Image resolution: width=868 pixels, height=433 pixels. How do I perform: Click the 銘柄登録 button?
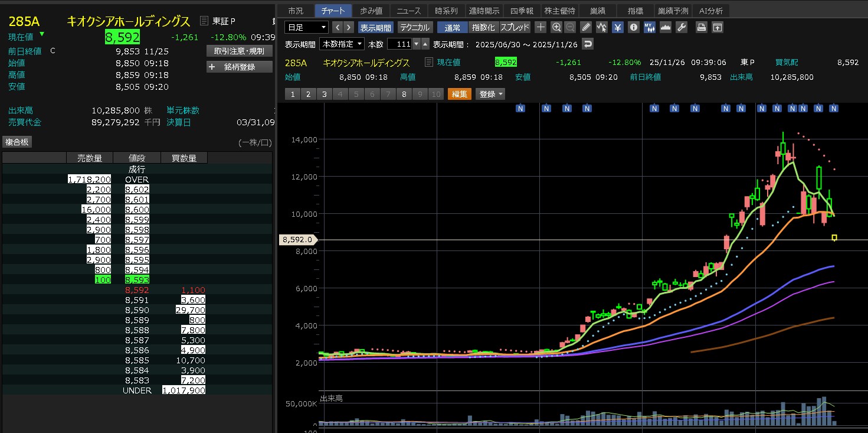pyautogui.click(x=240, y=67)
